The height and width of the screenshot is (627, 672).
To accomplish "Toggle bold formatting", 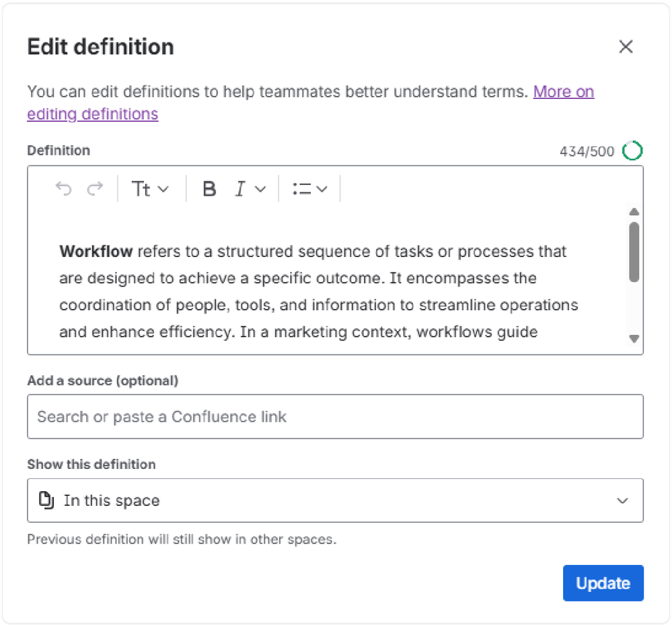I will 209,190.
